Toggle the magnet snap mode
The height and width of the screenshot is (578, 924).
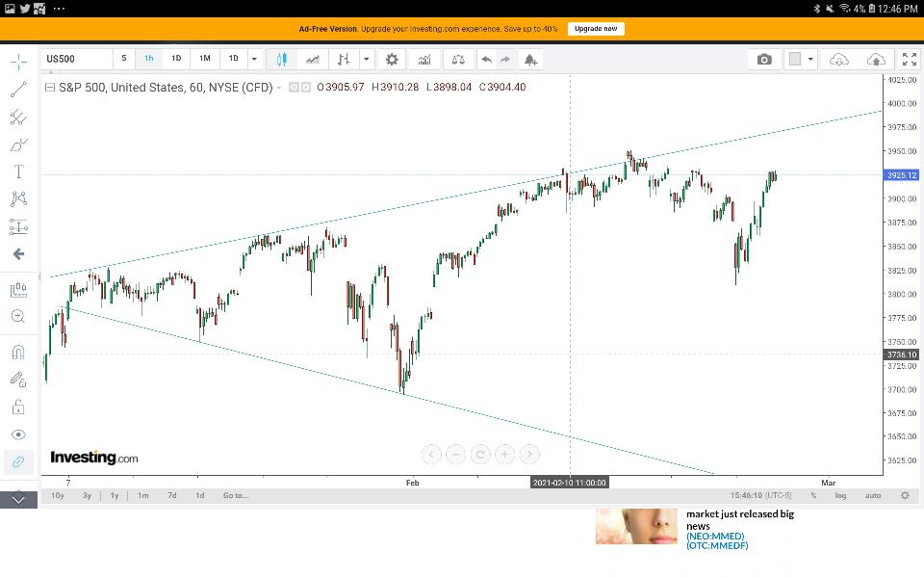pos(18,353)
